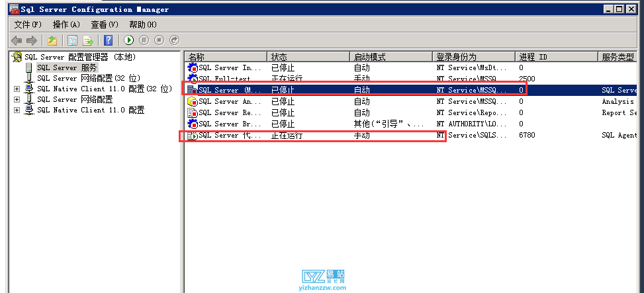Open the 查看(V) menu
Screen dimensions: 644x293
[105, 24]
